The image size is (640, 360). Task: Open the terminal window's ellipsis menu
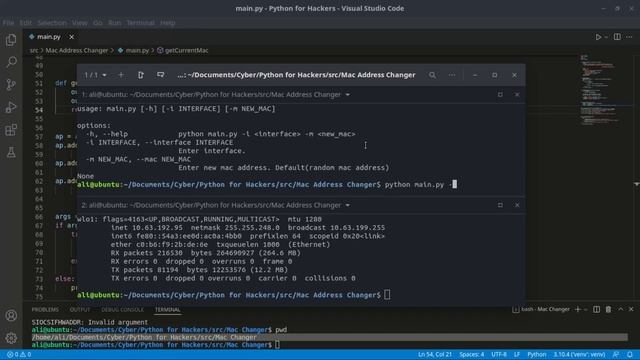tap(452, 75)
